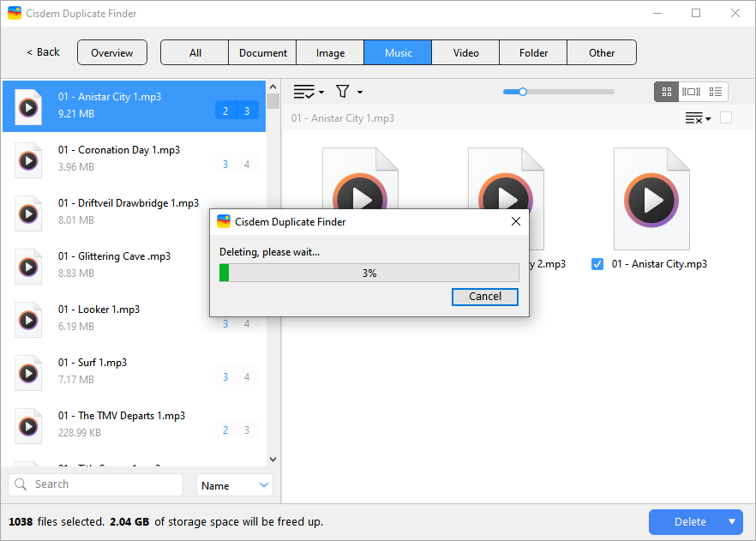Switch to the Video tab

465,52
